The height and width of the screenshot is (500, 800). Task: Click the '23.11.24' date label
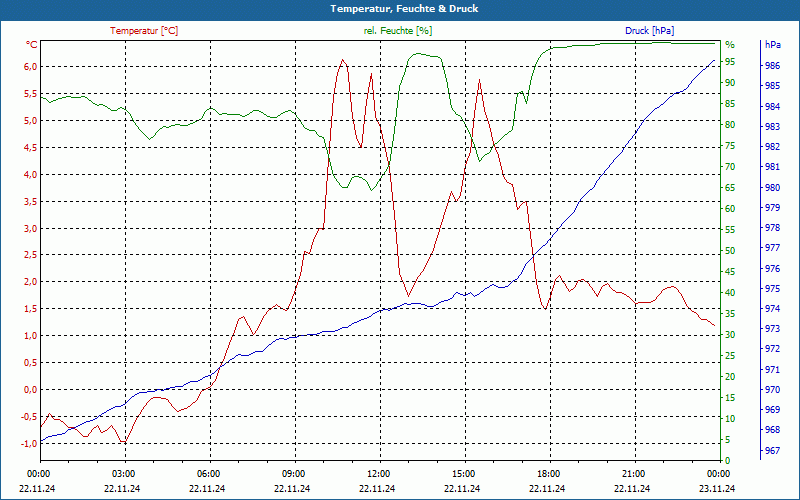click(717, 488)
